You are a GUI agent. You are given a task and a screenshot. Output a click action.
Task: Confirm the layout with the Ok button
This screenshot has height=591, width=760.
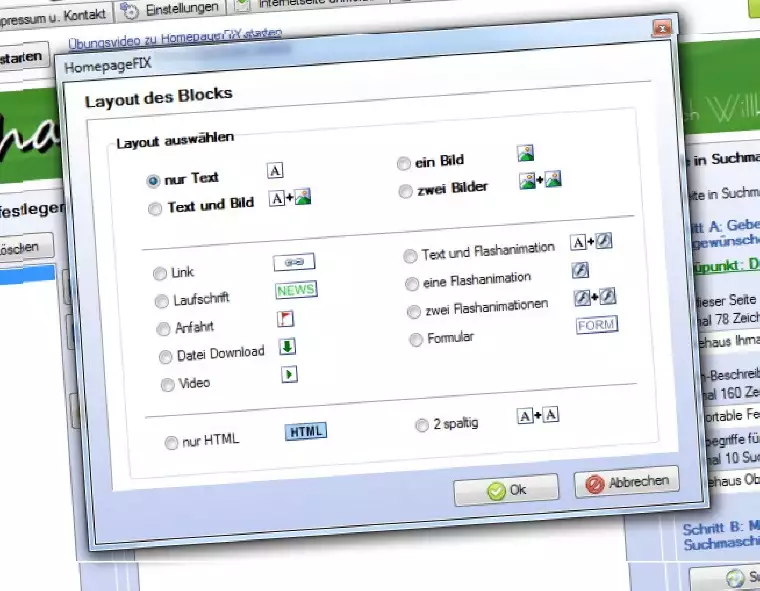coord(506,490)
